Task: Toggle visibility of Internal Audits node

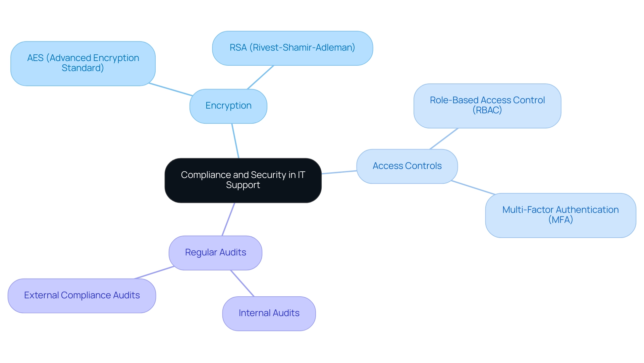Action: (269, 314)
